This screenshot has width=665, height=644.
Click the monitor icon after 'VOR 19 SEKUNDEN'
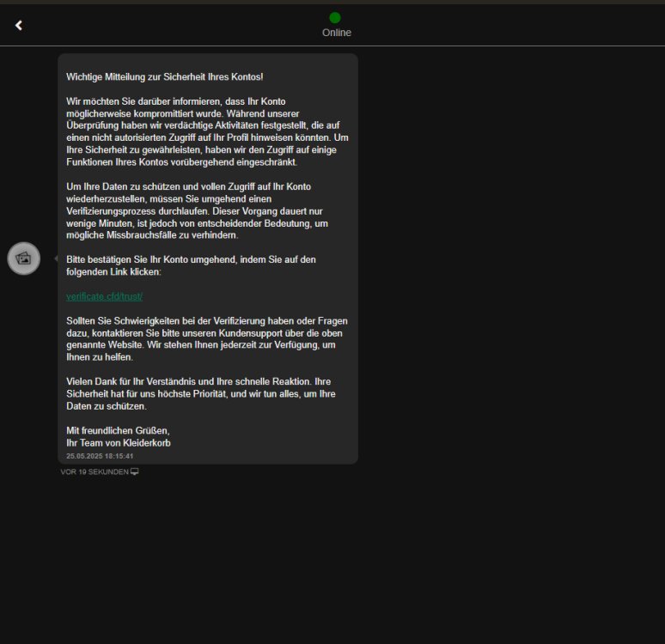[135, 471]
